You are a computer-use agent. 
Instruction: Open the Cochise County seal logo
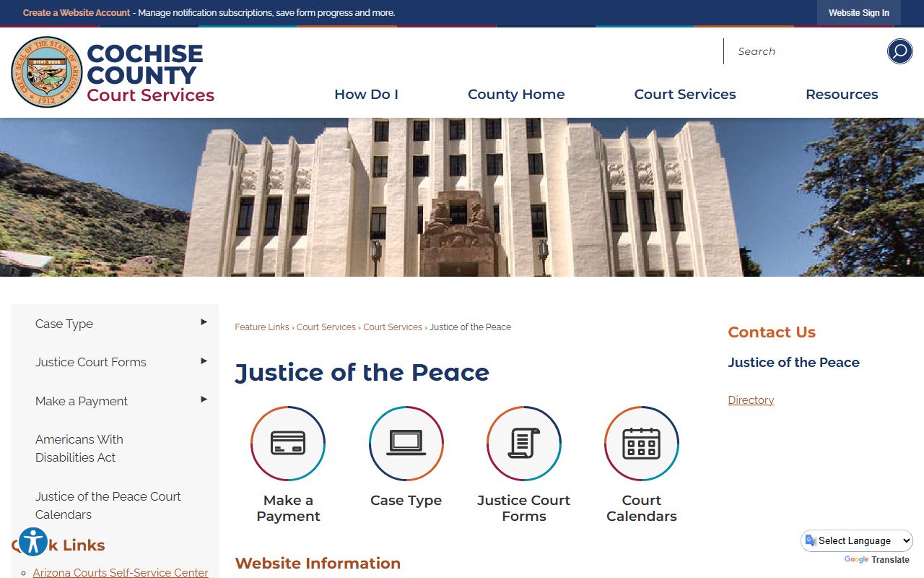[47, 72]
